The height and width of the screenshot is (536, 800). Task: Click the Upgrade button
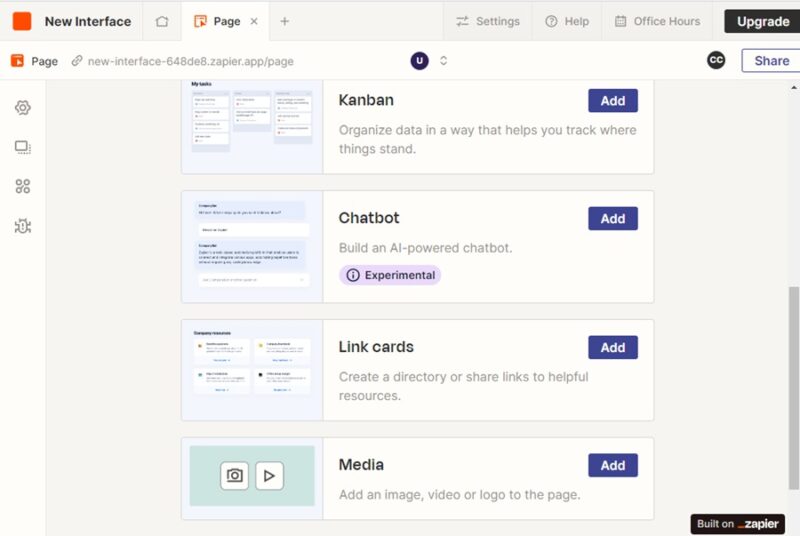[762, 21]
